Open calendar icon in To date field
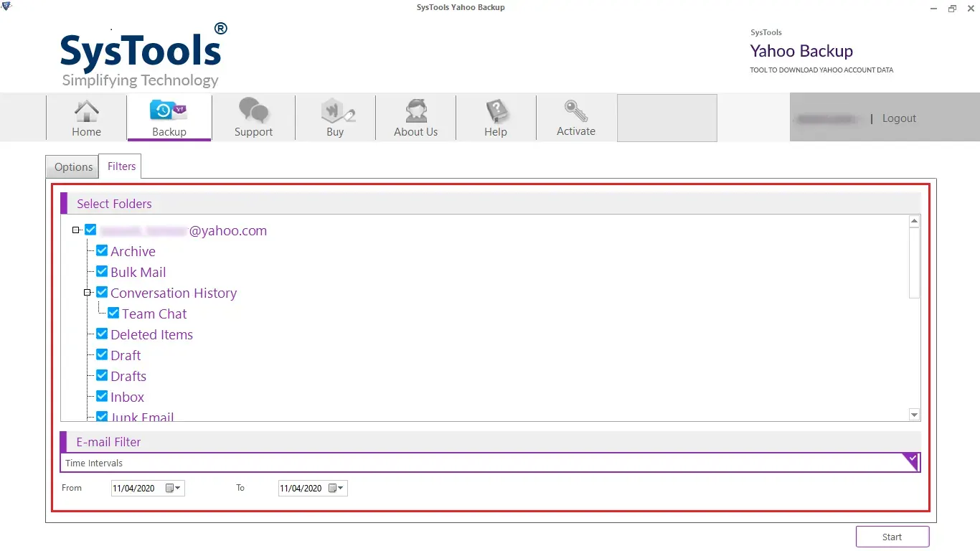This screenshot has height=551, width=980. [x=333, y=488]
